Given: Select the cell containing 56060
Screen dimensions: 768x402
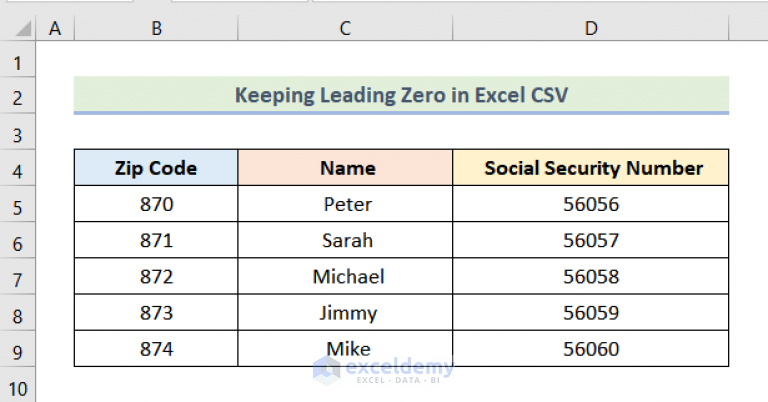Looking at the screenshot, I should (591, 349).
